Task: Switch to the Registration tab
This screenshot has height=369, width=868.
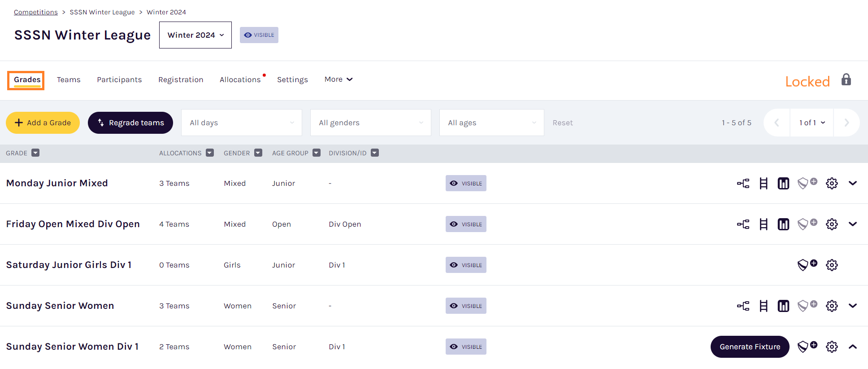Action: pyautogui.click(x=181, y=79)
